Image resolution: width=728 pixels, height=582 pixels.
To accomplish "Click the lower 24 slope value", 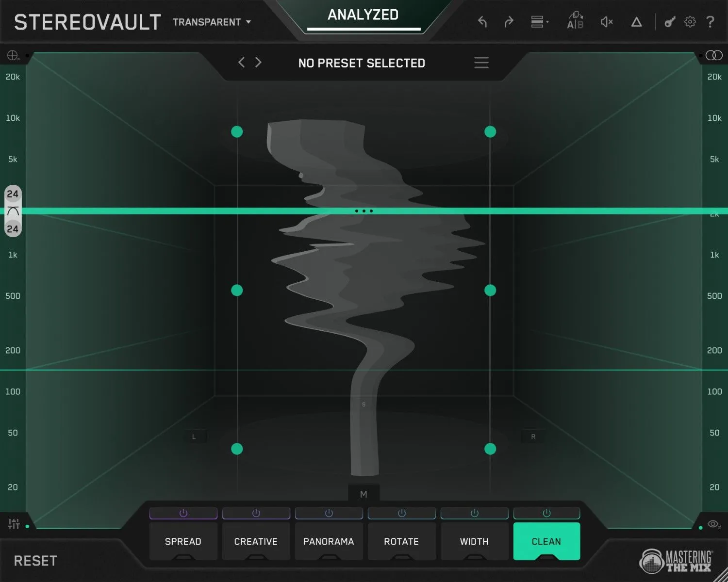I will pos(13,229).
